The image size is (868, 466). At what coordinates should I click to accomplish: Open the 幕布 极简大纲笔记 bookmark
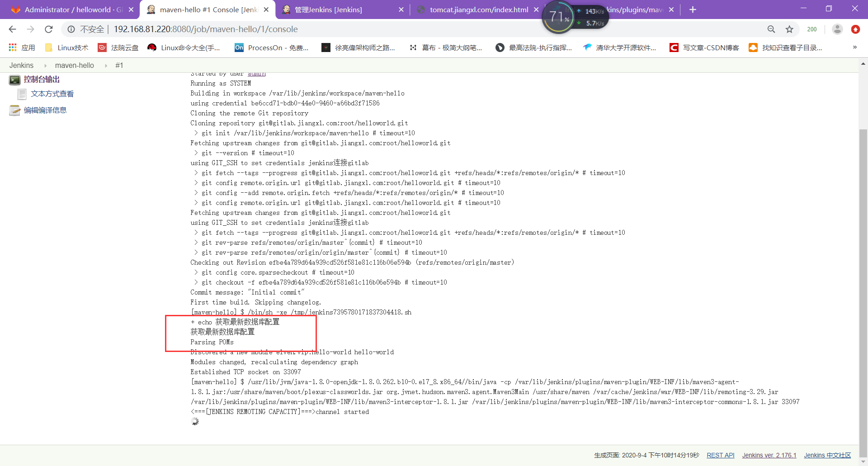(x=445, y=48)
